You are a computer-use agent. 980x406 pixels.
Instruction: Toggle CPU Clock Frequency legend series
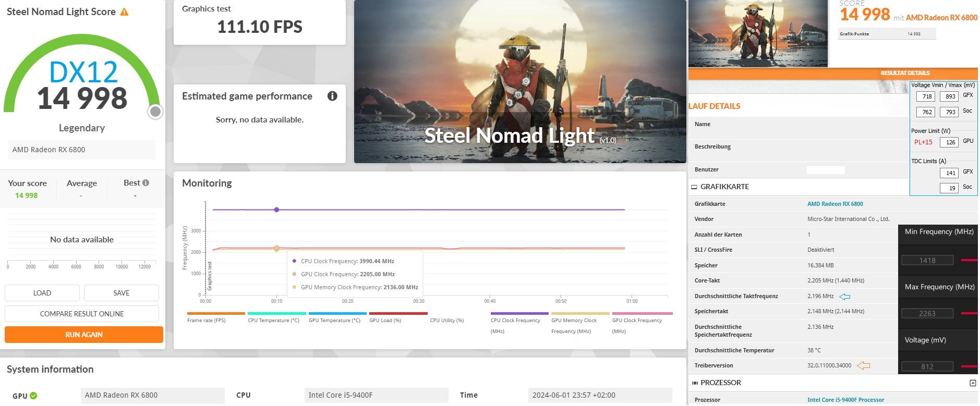coord(519,322)
